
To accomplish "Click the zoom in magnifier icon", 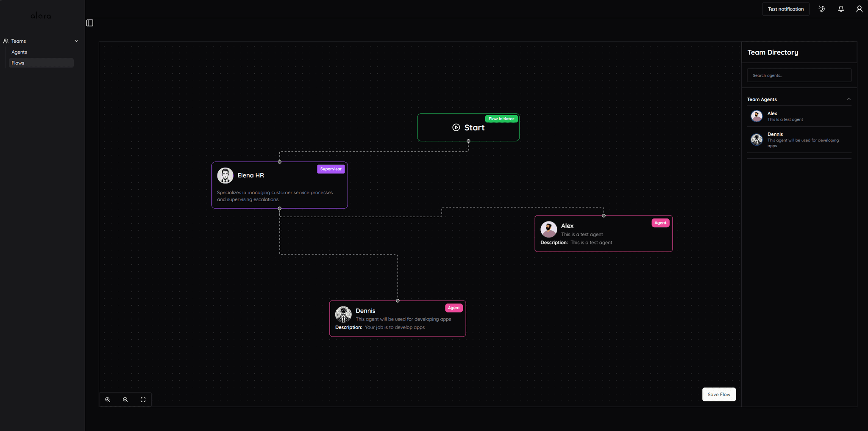I will tap(108, 400).
